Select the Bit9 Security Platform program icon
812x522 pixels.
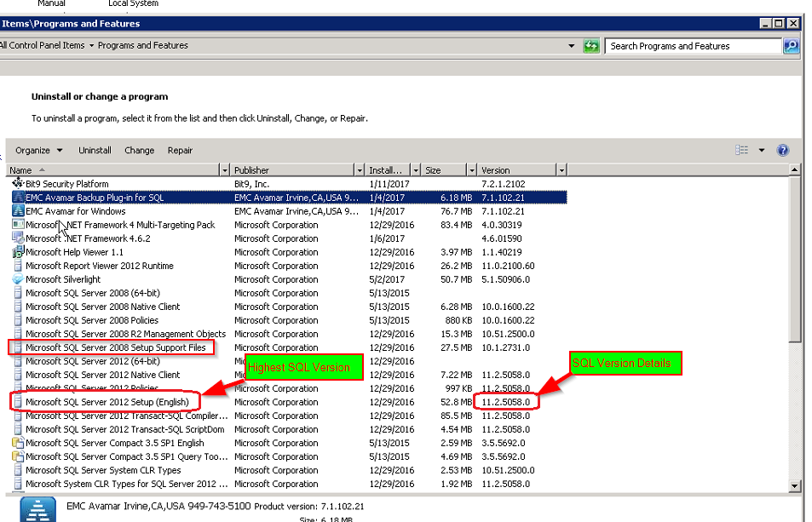click(19, 184)
